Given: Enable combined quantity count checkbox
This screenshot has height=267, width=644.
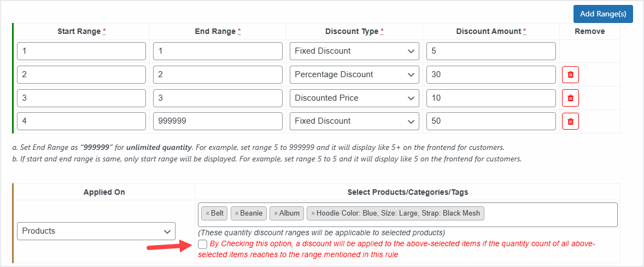Looking at the screenshot, I should tap(203, 244).
